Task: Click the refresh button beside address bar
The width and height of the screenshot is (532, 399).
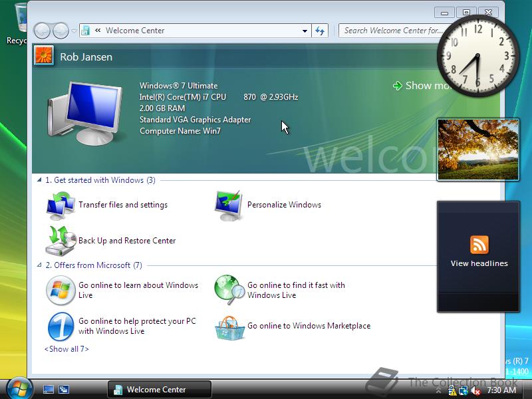Action: pyautogui.click(x=320, y=31)
